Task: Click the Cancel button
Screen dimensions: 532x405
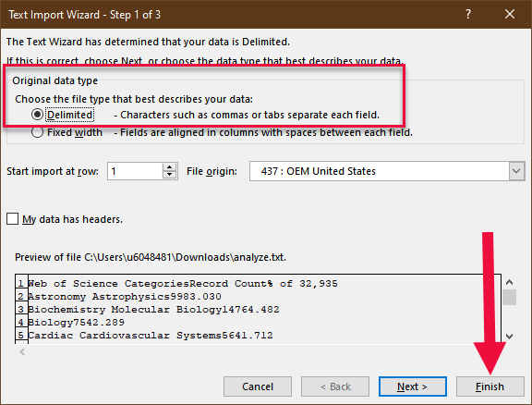Action: coord(258,387)
